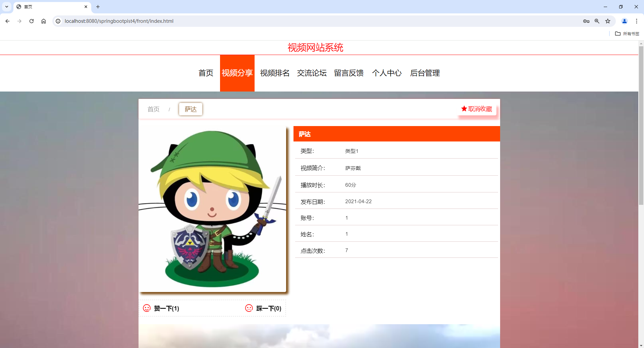Go to 首页 in the navigation menu

pos(206,73)
